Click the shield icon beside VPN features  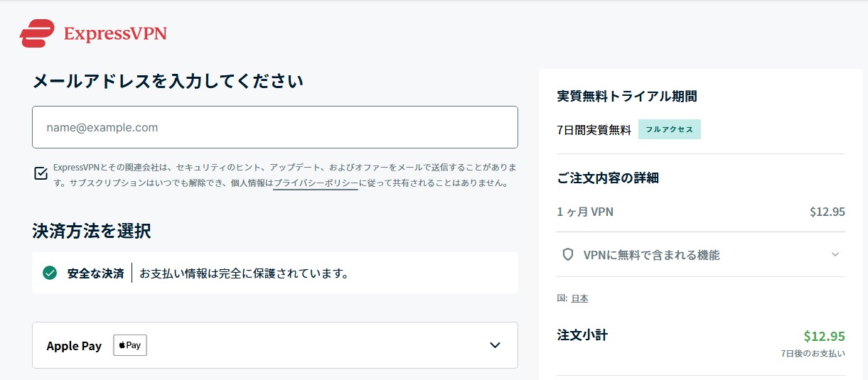(x=567, y=254)
